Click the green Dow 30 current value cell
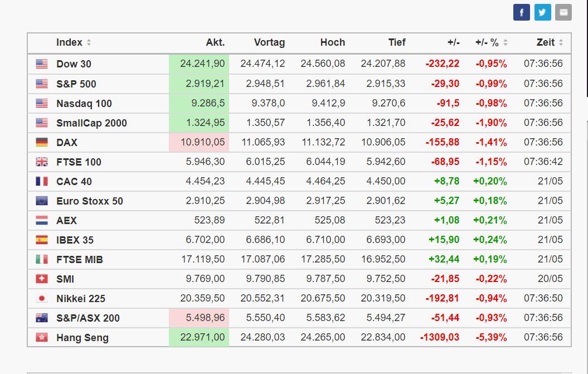Image resolution: width=588 pixels, height=374 pixels. pyautogui.click(x=199, y=64)
